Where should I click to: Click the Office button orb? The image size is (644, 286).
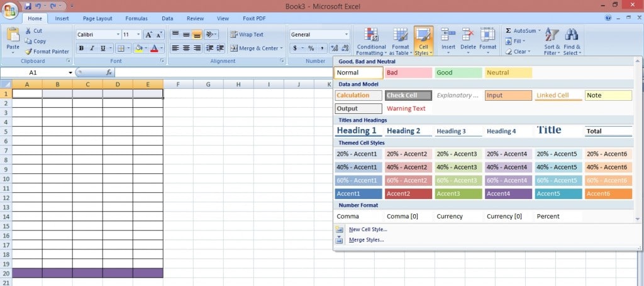pyautogui.click(x=9, y=10)
